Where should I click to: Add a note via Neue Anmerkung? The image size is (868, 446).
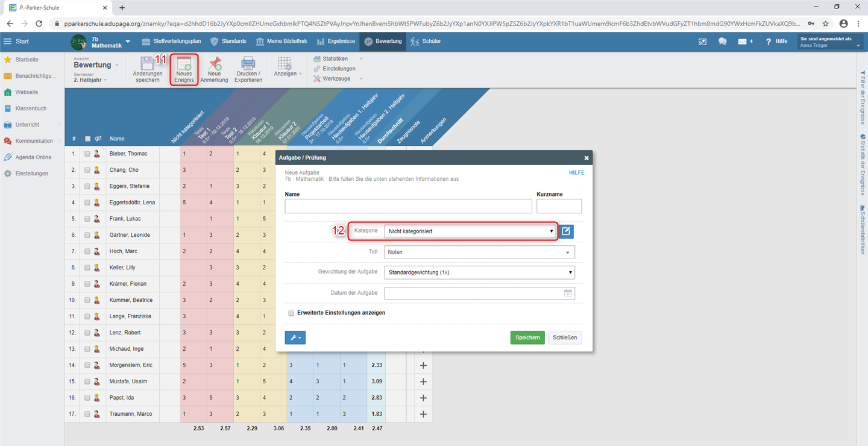point(214,70)
